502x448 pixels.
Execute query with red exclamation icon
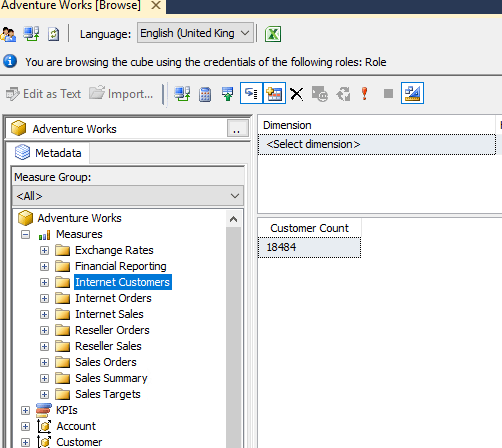click(x=365, y=94)
